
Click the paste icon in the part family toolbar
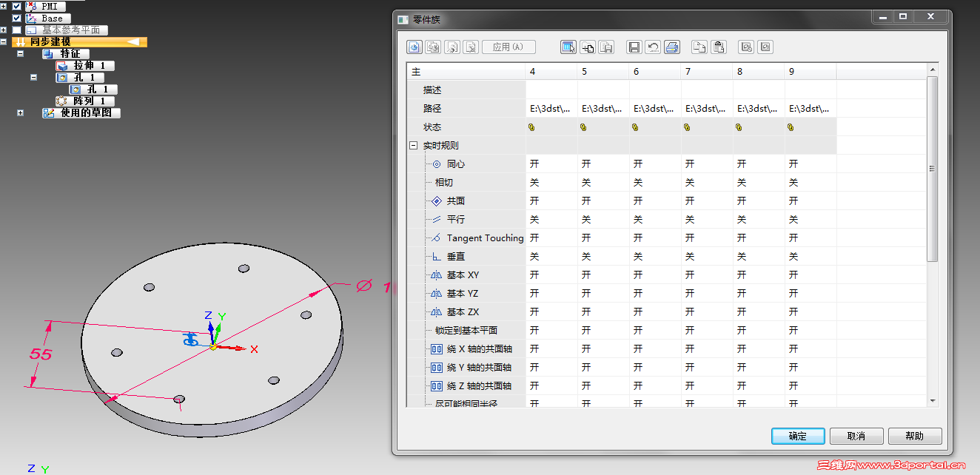[719, 47]
